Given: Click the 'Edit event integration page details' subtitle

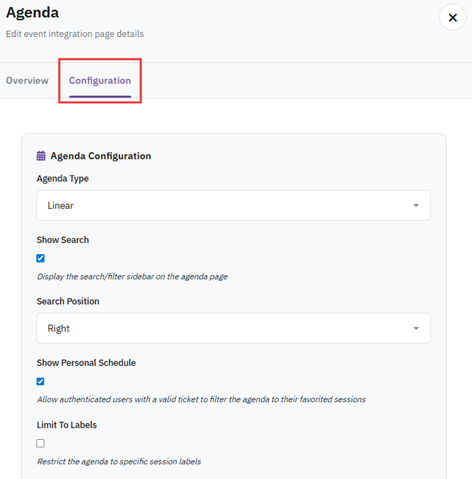Looking at the screenshot, I should [75, 34].
